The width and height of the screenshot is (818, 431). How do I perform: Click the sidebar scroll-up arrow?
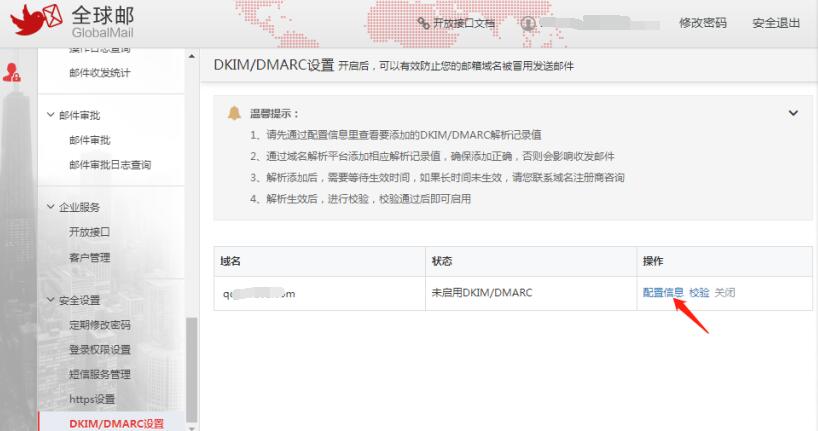[x=192, y=56]
